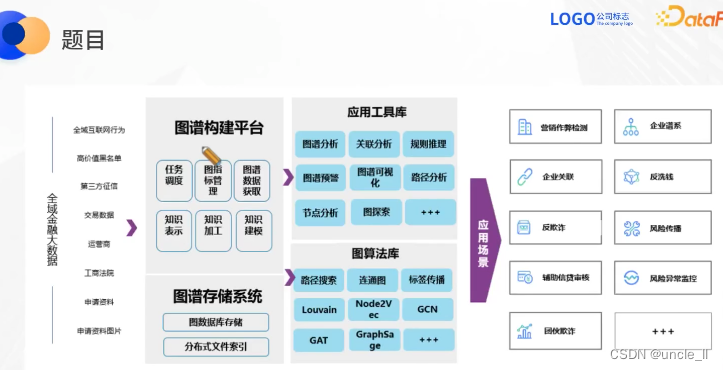Click the 分布式文件索引 box

(x=215, y=347)
